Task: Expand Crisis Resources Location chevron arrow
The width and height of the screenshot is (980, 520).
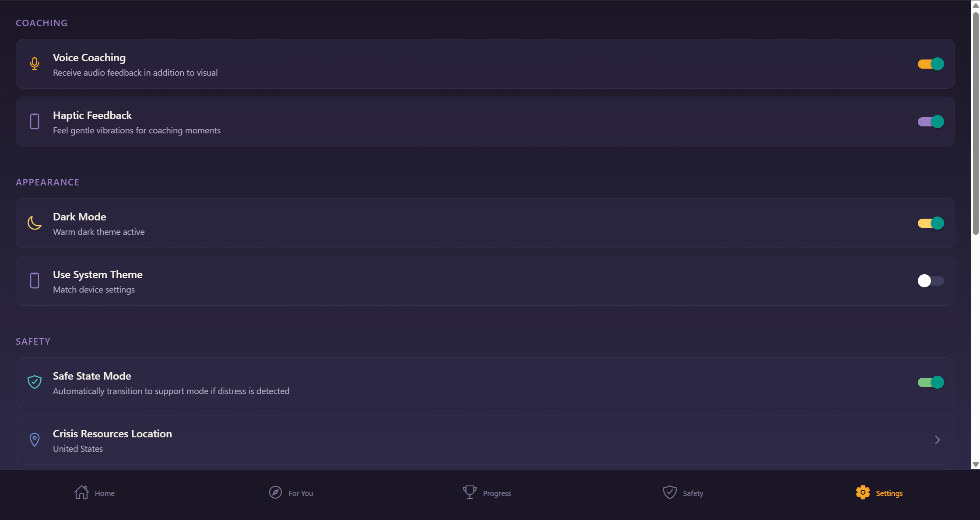Action: point(937,440)
